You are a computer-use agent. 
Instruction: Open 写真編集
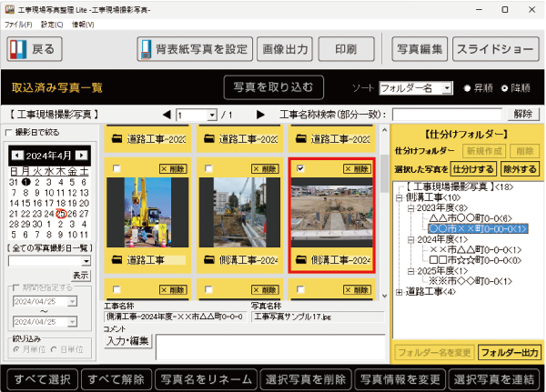point(420,49)
